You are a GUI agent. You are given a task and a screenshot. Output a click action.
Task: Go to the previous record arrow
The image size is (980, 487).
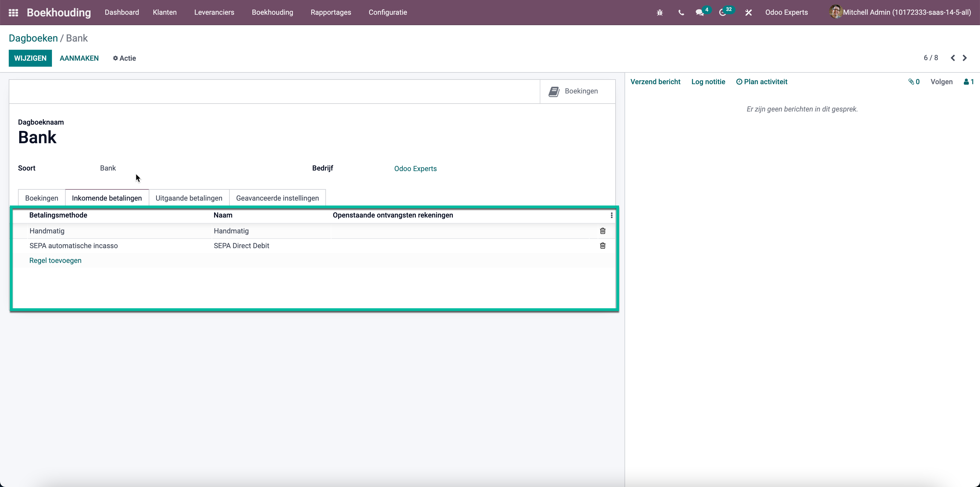953,58
